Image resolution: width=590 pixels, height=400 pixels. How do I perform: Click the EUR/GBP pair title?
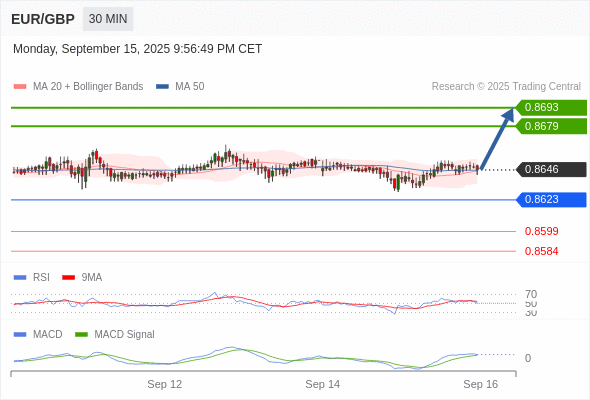point(43,19)
